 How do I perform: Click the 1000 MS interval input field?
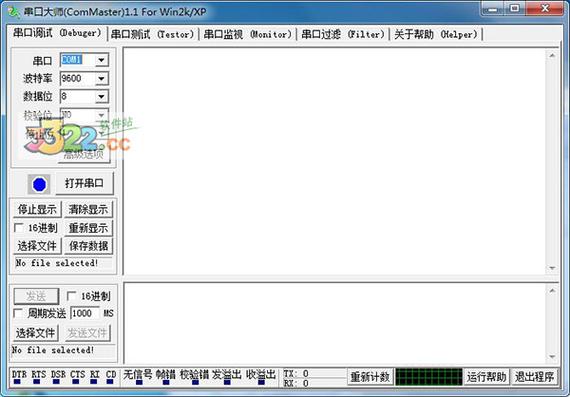click(x=84, y=313)
